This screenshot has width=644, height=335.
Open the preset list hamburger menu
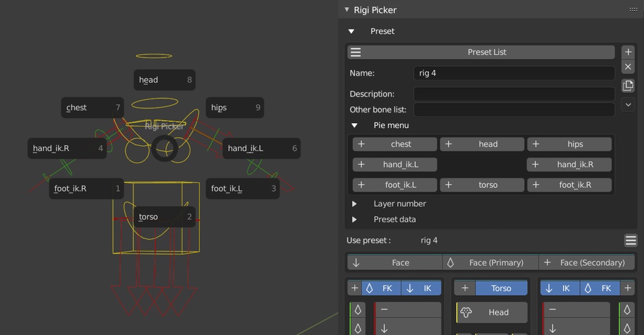click(356, 52)
